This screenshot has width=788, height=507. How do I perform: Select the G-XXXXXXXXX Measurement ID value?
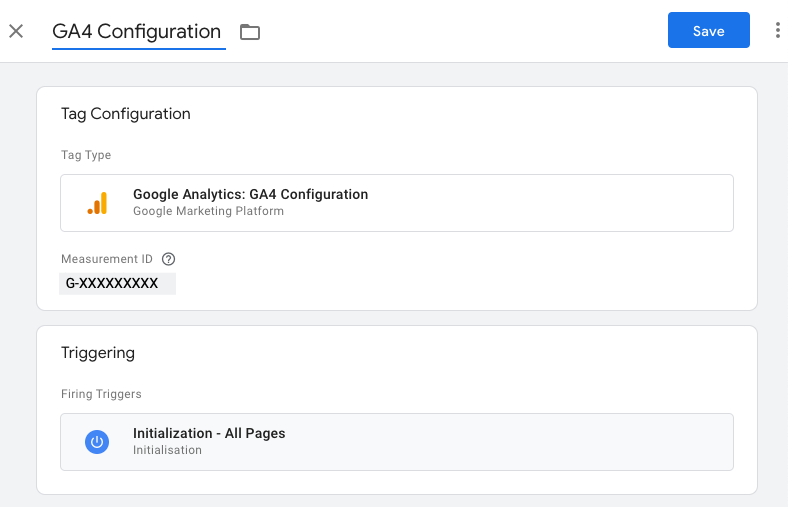pos(113,284)
